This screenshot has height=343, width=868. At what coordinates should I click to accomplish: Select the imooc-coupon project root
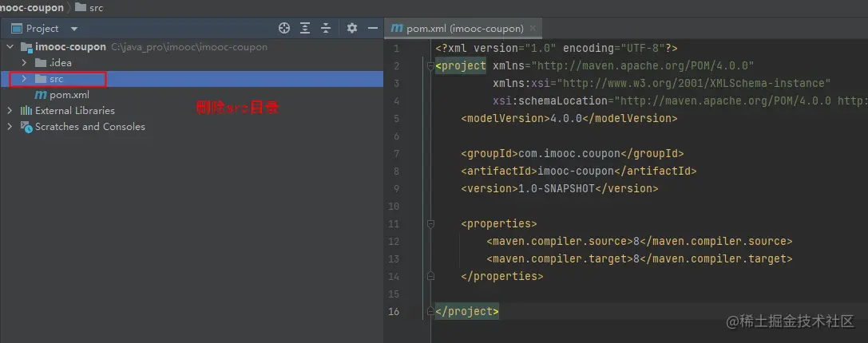coord(70,47)
